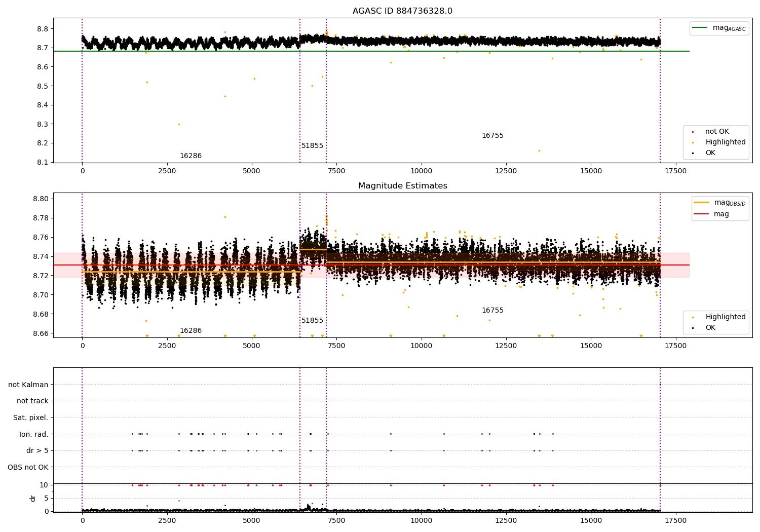Image resolution: width=760 pixels, height=532 pixels.
Task: Click the 2500 x-axis tick under top plot
Action: pyautogui.click(x=167, y=171)
